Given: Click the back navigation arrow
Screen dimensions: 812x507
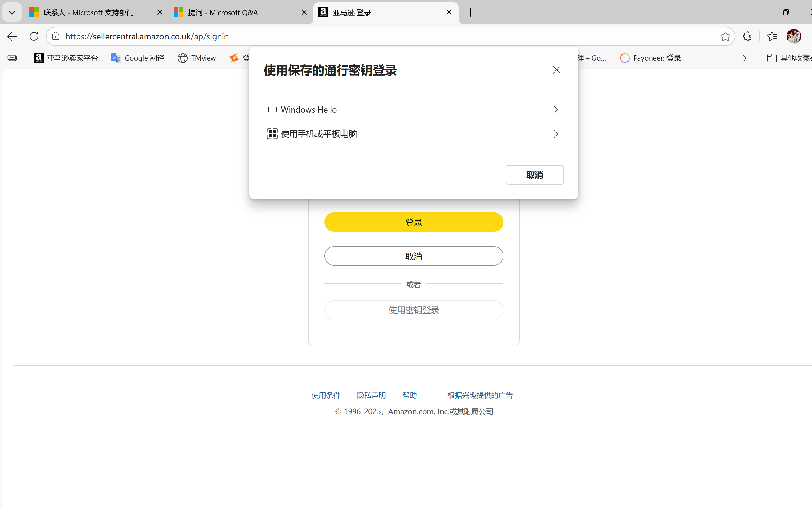Looking at the screenshot, I should pyautogui.click(x=12, y=36).
